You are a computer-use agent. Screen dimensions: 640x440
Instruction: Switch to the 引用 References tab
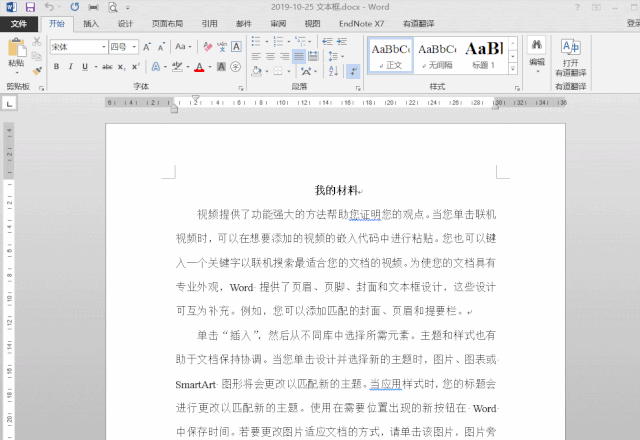coord(209,24)
